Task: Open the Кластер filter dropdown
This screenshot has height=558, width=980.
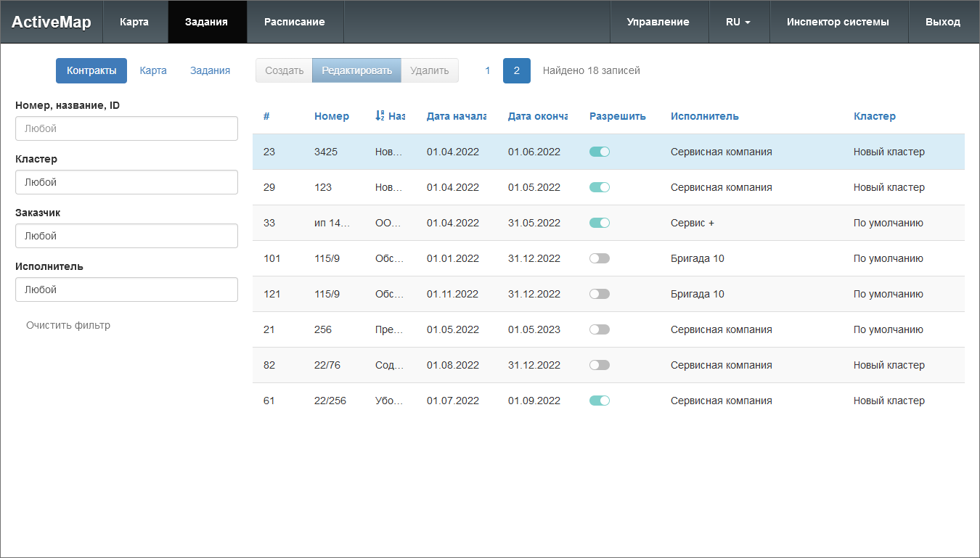Action: coord(126,182)
